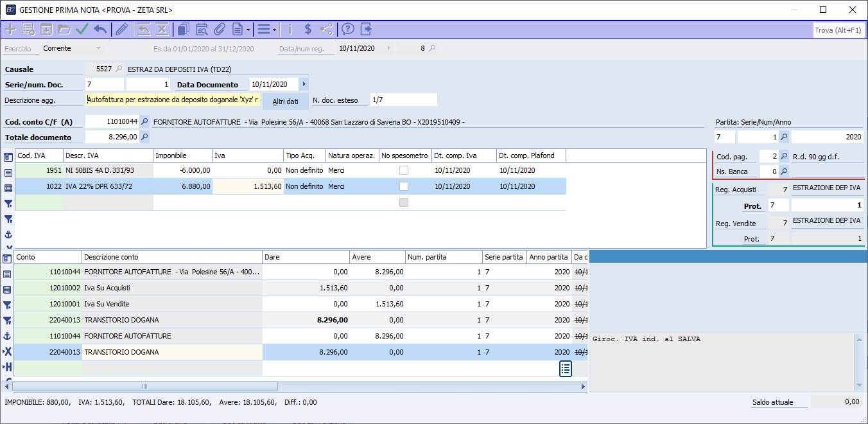The image size is (868, 424).
Task: Click the dollar sign toolbar icon
Action: tap(308, 29)
